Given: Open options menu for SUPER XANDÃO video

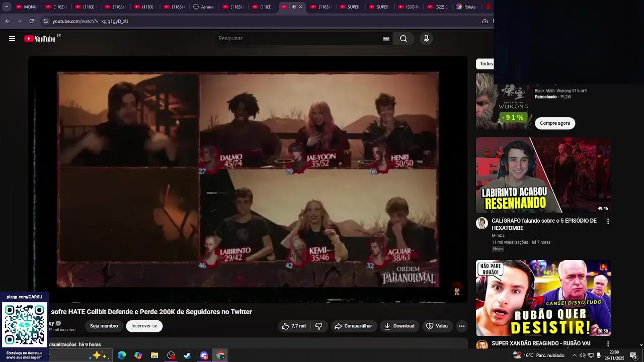Looking at the screenshot, I should point(608,344).
